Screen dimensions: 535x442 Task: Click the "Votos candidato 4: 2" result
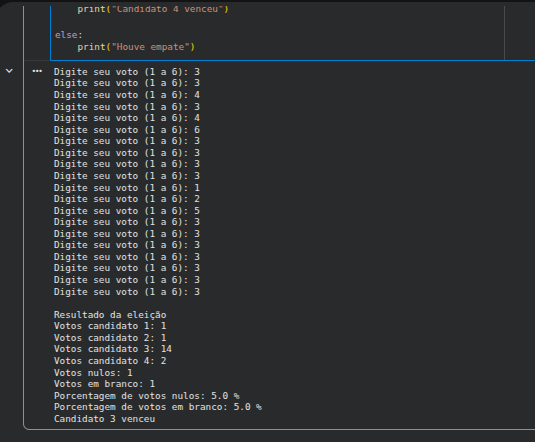(x=110, y=361)
